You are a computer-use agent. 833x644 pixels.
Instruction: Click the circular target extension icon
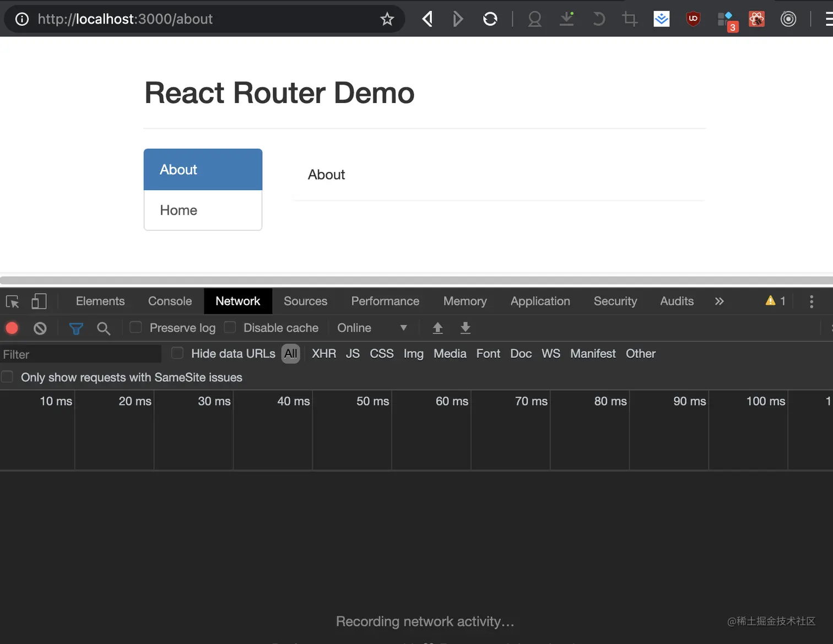788,19
